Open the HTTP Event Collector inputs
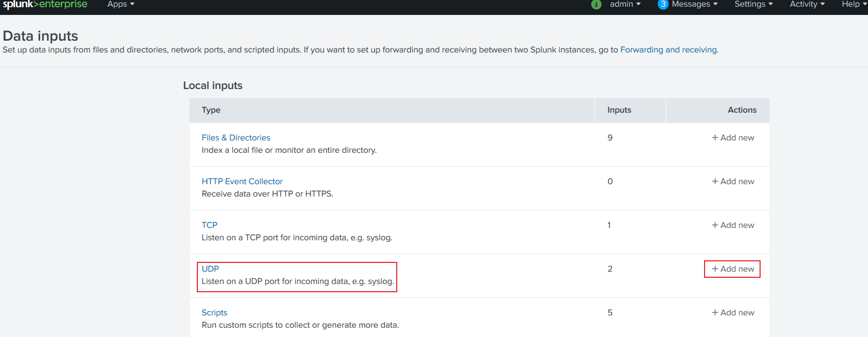Screen dimensions: 868x337 [x=242, y=182]
